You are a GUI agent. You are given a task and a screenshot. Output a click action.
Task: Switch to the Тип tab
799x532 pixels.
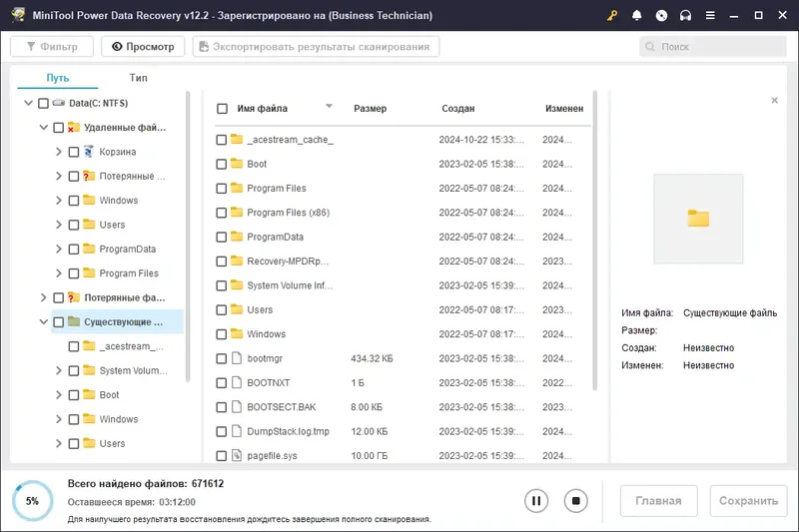click(138, 78)
